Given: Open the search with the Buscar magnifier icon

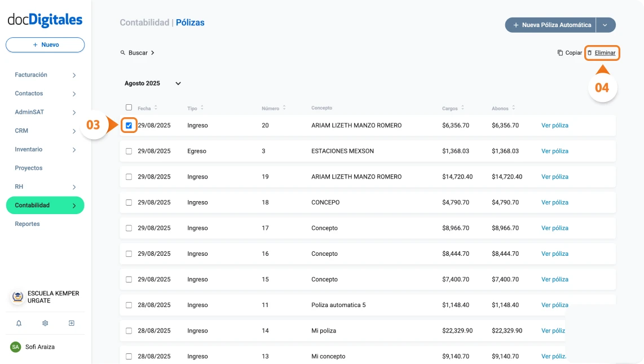Looking at the screenshot, I should 123,52.
